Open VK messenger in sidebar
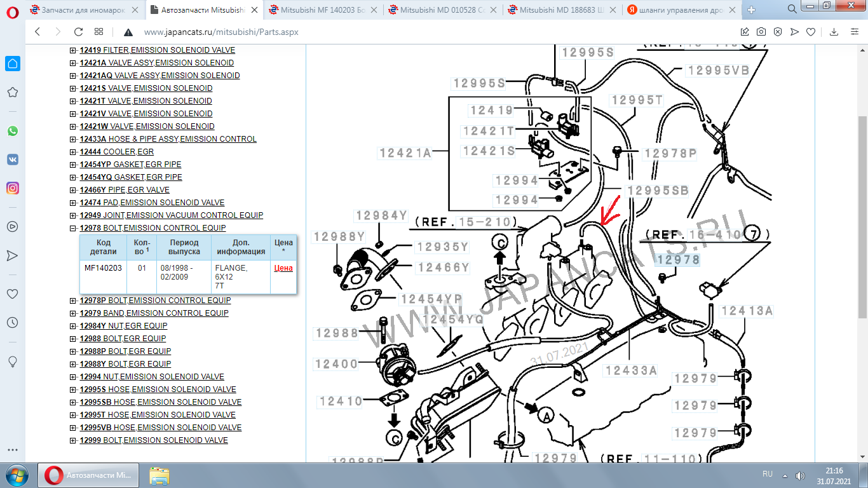The height and width of the screenshot is (488, 868). pyautogui.click(x=13, y=159)
